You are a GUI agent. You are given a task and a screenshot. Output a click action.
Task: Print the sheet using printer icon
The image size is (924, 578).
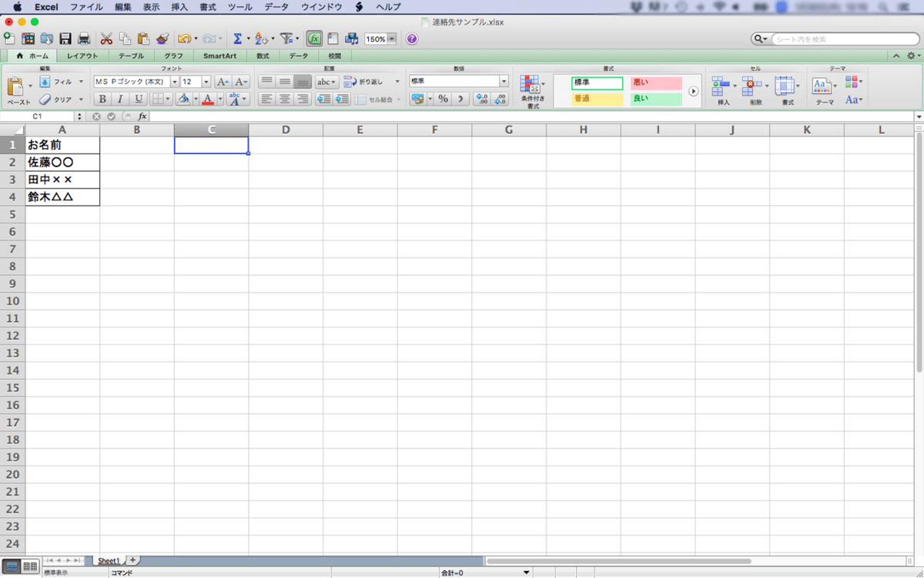(84, 39)
